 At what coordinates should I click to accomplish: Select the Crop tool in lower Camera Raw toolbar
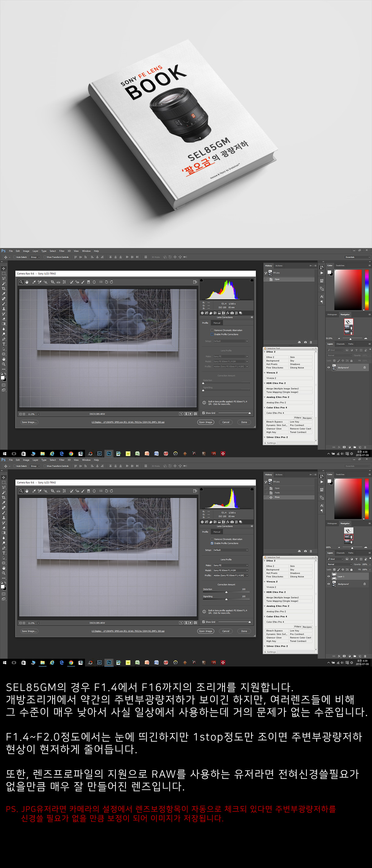tap(53, 491)
